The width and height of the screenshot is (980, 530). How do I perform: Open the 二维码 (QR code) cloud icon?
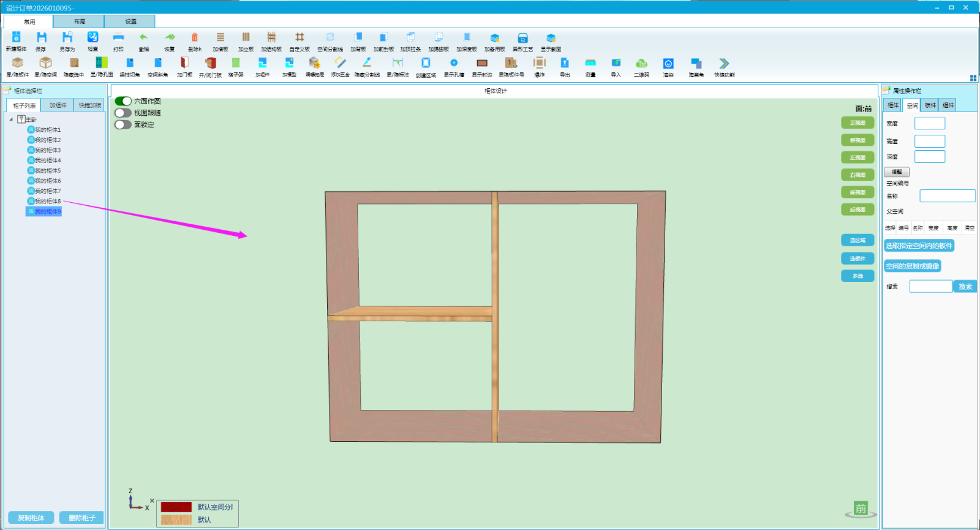(x=641, y=63)
